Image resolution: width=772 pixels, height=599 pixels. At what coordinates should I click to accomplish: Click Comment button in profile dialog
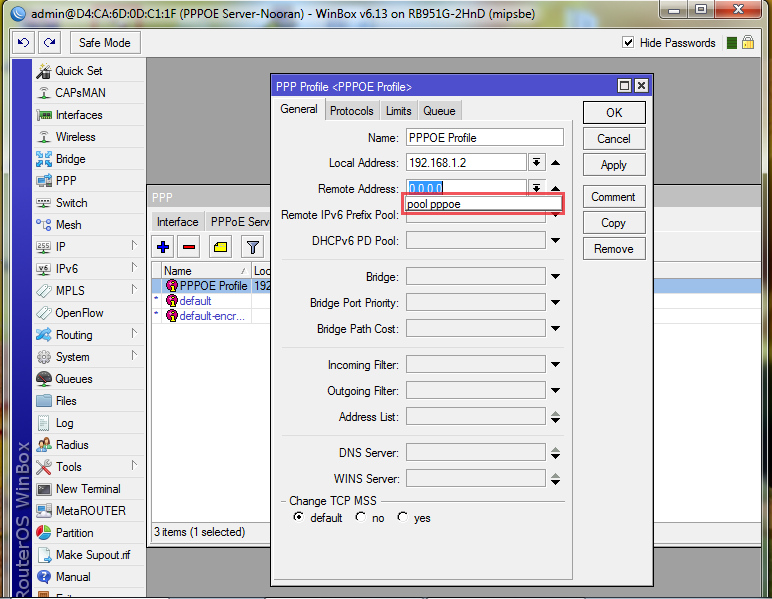614,197
